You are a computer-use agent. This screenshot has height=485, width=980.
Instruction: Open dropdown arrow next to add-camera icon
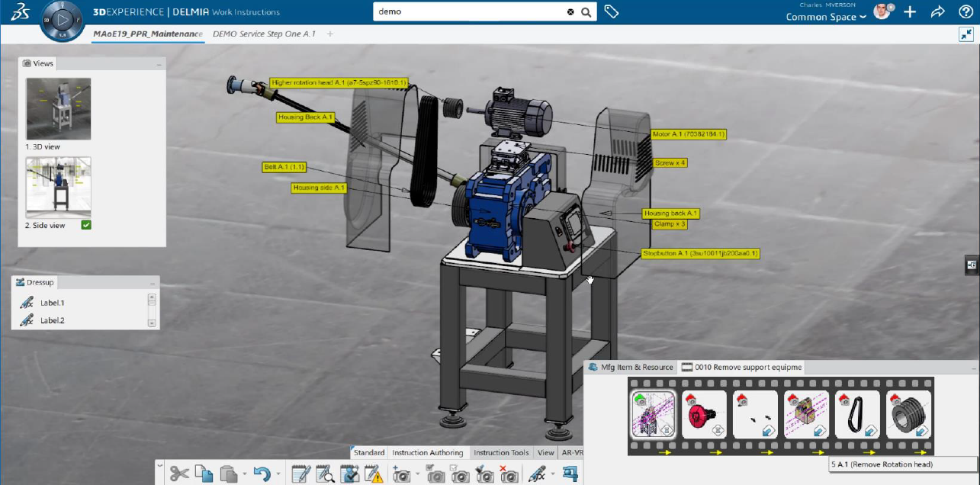click(418, 474)
